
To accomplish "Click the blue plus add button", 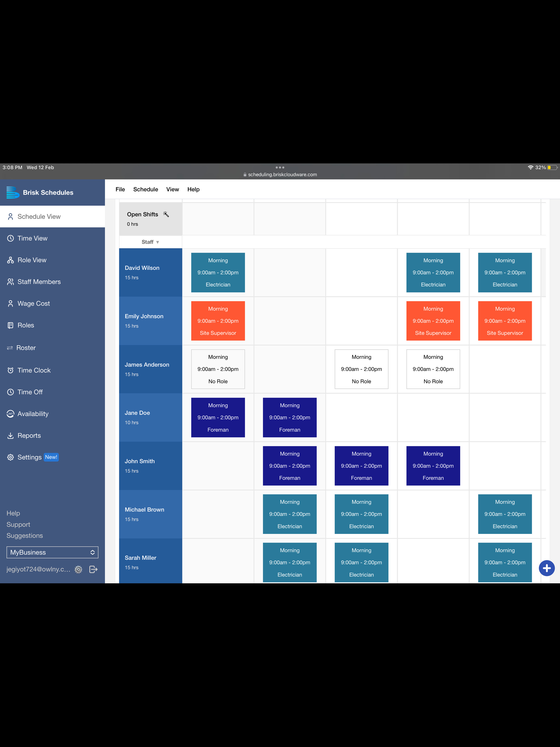I will tap(546, 568).
